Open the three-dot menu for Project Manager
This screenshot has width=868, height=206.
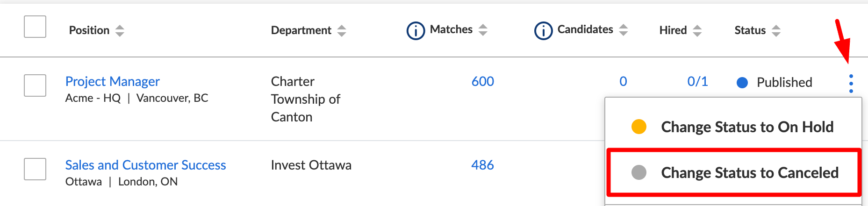pyautogui.click(x=851, y=84)
